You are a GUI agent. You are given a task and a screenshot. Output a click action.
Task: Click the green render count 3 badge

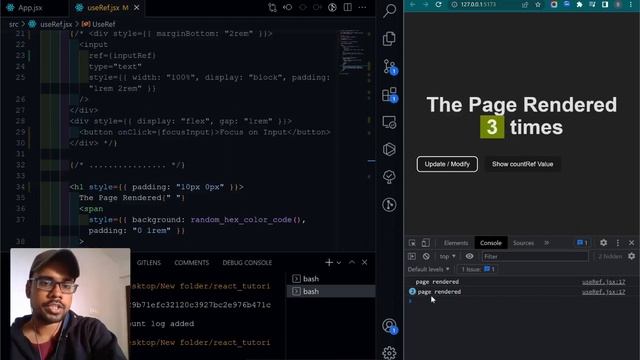pyautogui.click(x=492, y=127)
